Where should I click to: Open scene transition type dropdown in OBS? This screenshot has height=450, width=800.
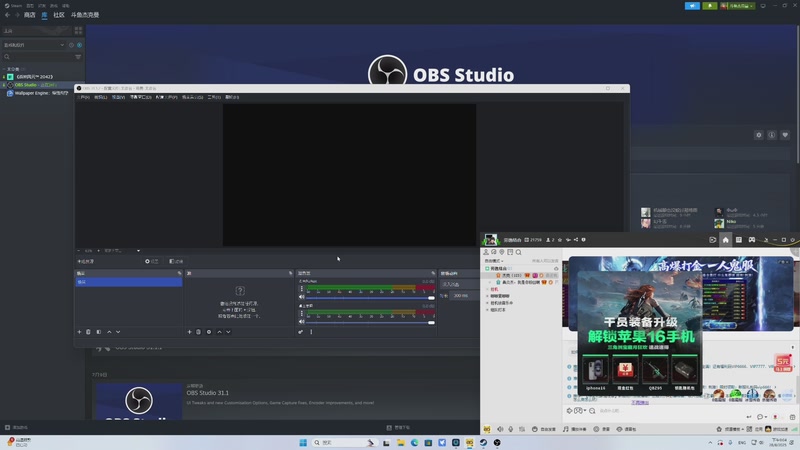pos(459,284)
